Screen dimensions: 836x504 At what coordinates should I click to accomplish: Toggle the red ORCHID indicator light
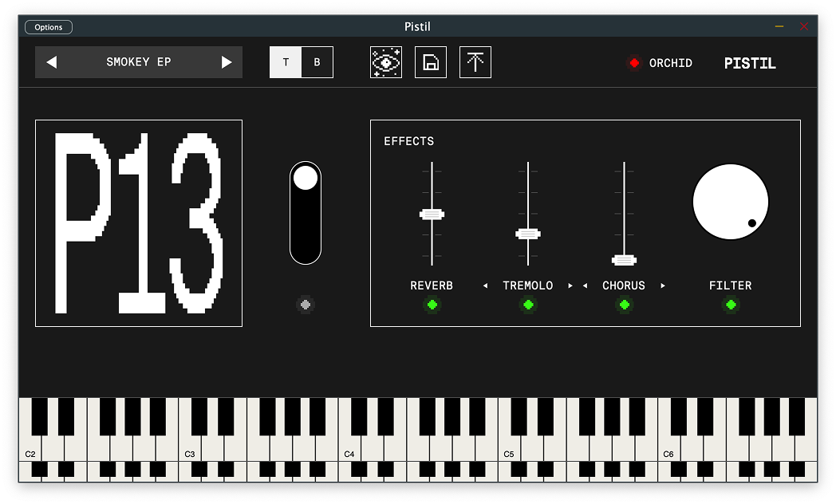[634, 63]
